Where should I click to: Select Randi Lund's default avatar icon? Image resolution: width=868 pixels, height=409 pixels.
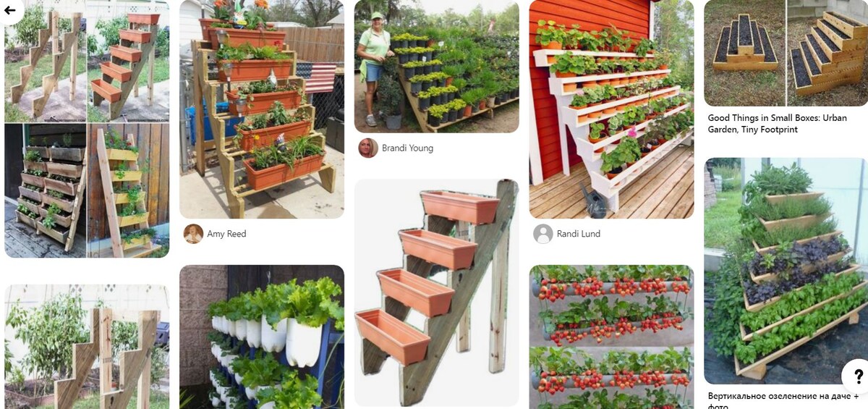coord(543,234)
